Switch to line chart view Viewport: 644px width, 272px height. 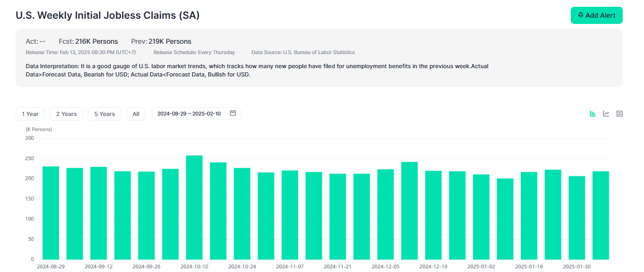606,113
